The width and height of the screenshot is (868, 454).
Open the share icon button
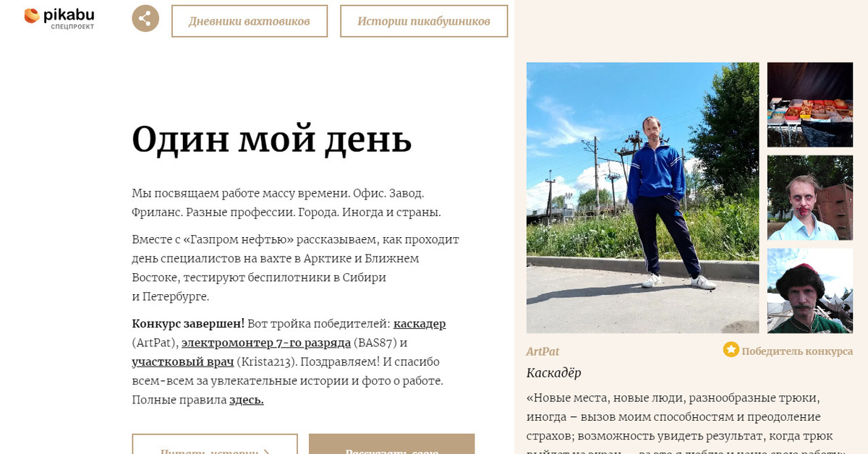pos(145,19)
